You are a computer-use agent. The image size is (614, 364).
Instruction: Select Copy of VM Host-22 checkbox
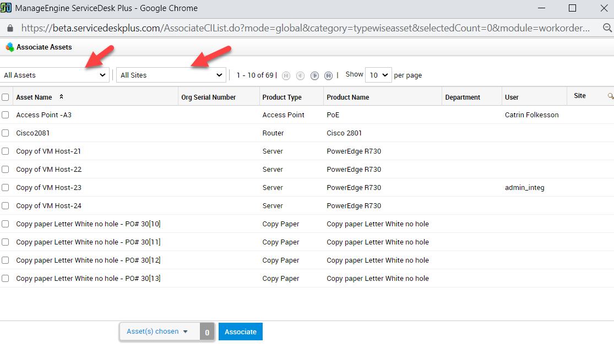tap(5, 170)
